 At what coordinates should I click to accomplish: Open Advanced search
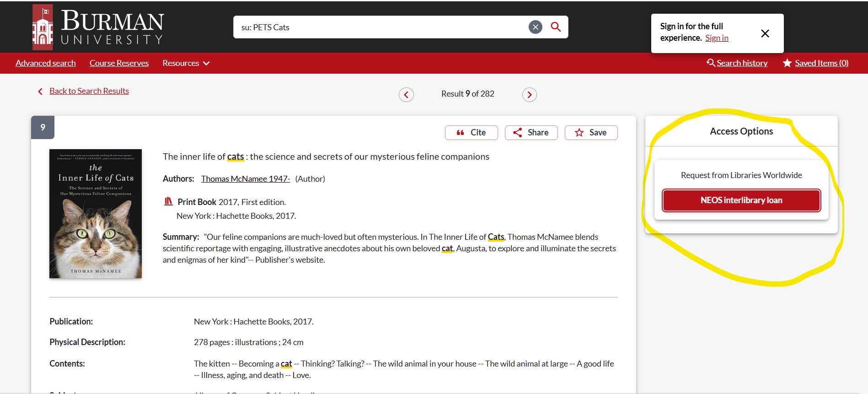[x=46, y=63]
